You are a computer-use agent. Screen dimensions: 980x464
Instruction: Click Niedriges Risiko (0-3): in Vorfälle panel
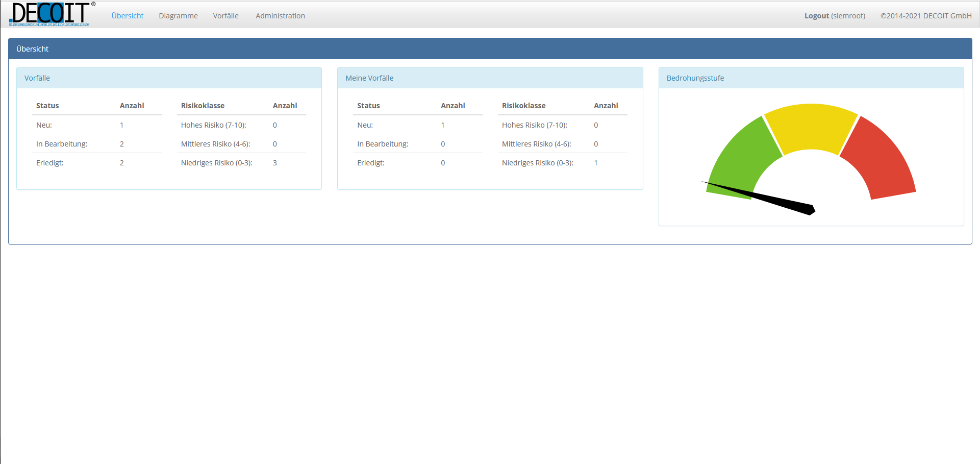coord(217,163)
